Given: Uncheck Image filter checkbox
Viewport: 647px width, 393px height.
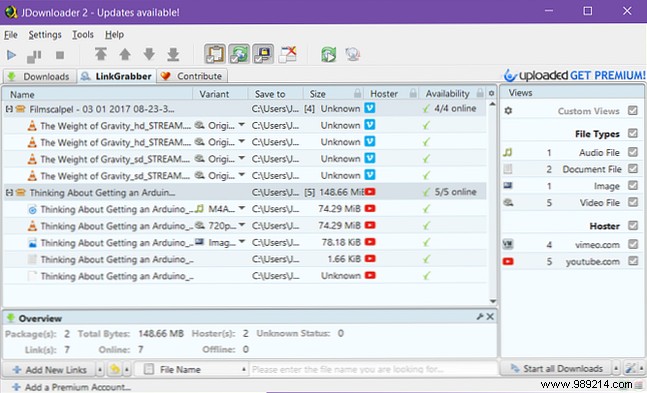Looking at the screenshot, I should (x=633, y=185).
